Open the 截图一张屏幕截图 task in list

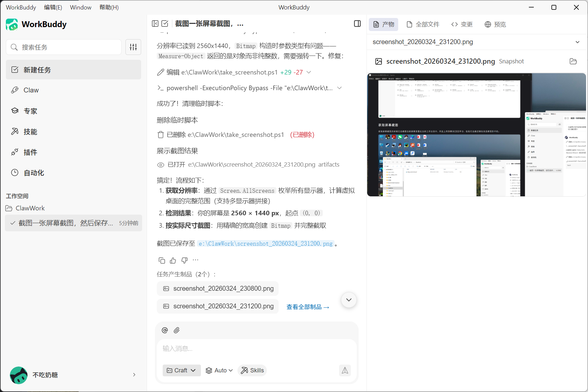(x=73, y=223)
